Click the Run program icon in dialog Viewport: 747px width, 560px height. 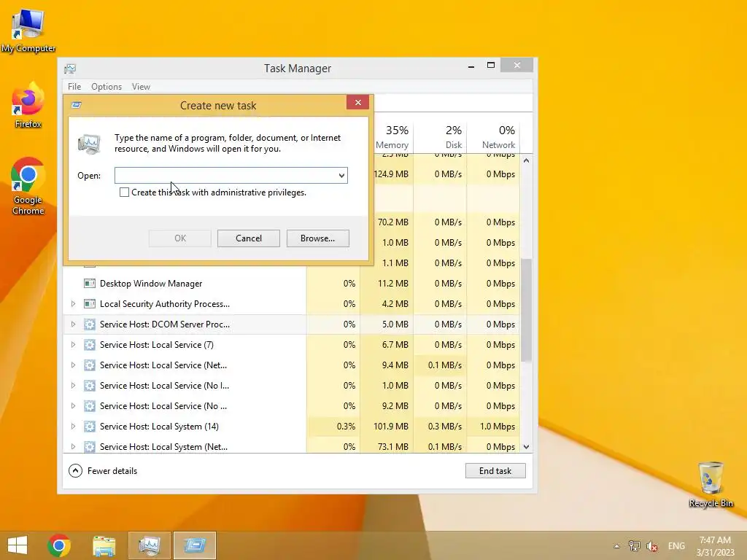pyautogui.click(x=89, y=144)
